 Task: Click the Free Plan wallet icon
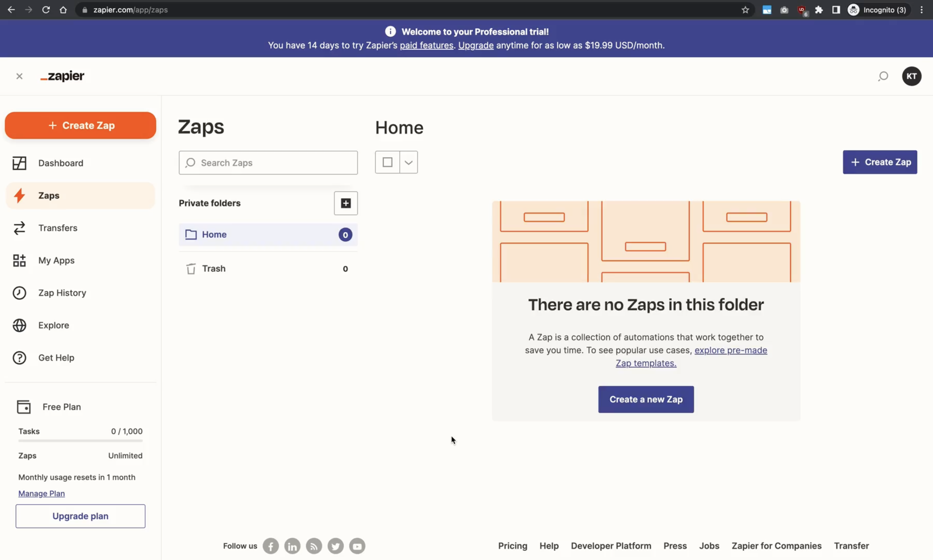pyautogui.click(x=24, y=407)
